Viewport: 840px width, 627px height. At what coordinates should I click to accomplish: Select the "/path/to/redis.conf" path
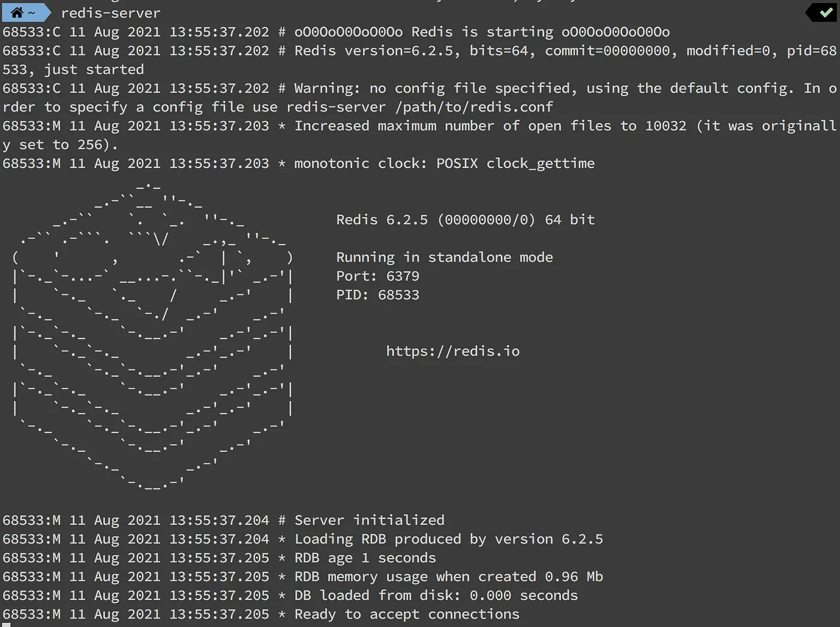[474, 107]
